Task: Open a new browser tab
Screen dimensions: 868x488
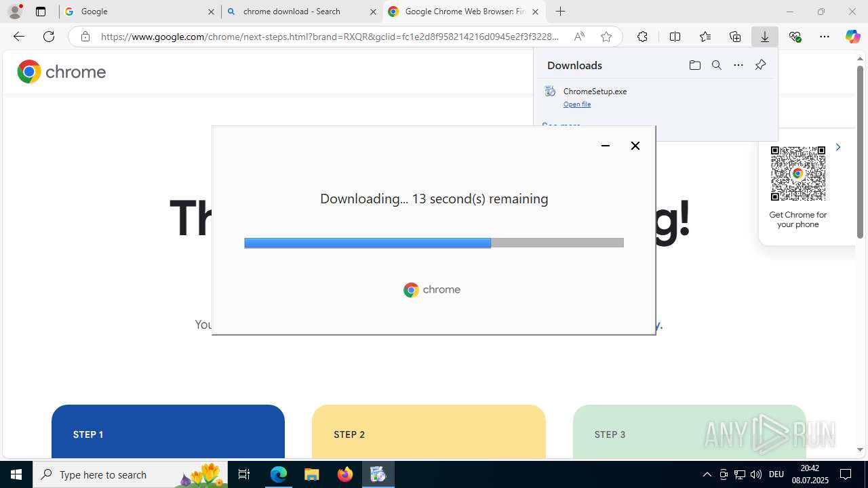Action: tap(560, 12)
